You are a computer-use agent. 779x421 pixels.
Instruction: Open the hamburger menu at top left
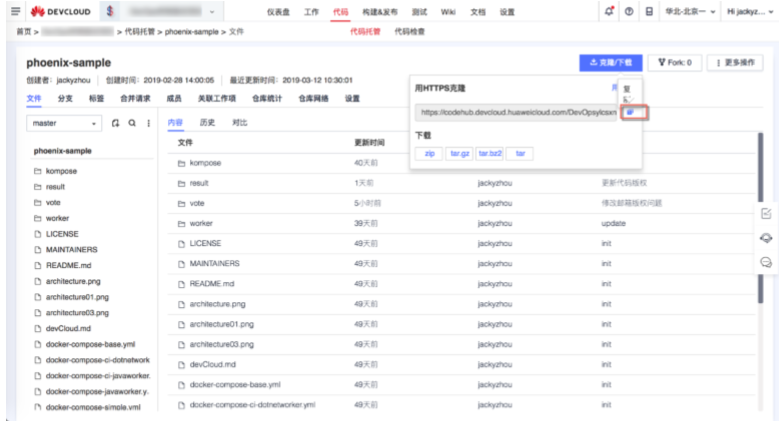click(x=15, y=11)
